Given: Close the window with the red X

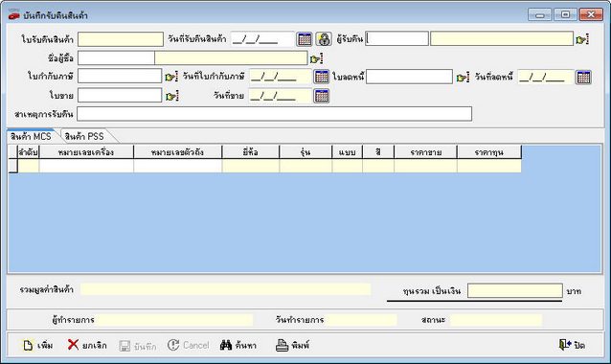Looking at the screenshot, I should (x=591, y=14).
